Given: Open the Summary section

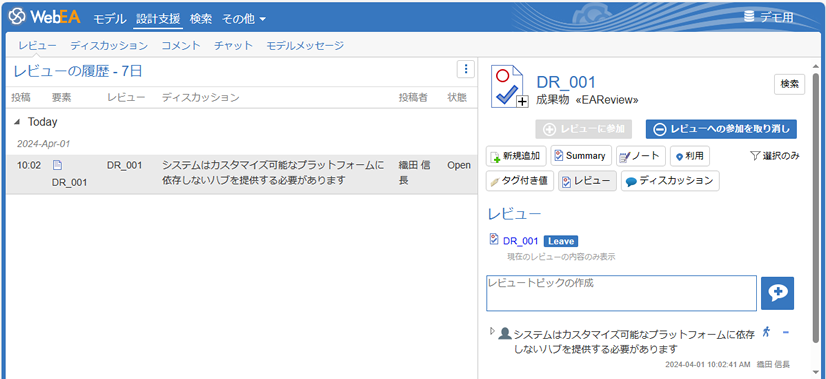Looking at the screenshot, I should tap(581, 156).
